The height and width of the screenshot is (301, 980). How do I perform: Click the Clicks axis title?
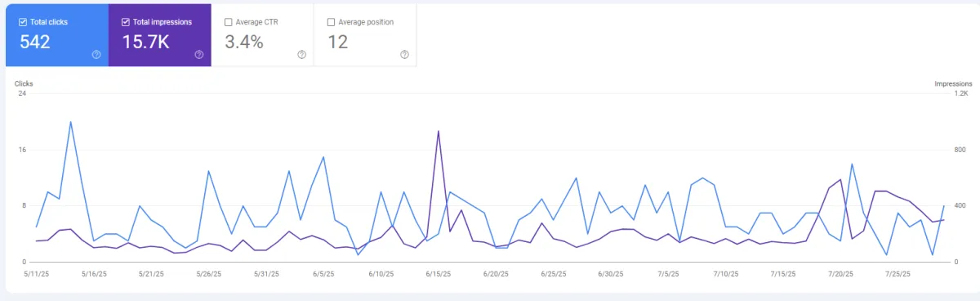24,83
